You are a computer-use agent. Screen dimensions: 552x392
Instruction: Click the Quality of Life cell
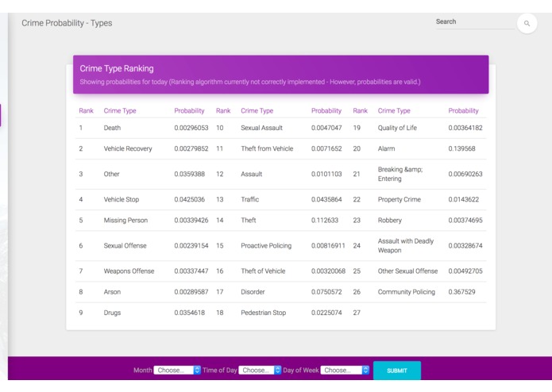397,128
